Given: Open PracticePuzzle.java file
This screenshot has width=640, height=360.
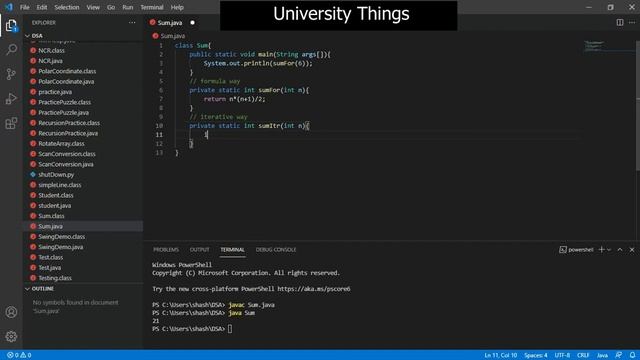Looking at the screenshot, I should tap(63, 113).
